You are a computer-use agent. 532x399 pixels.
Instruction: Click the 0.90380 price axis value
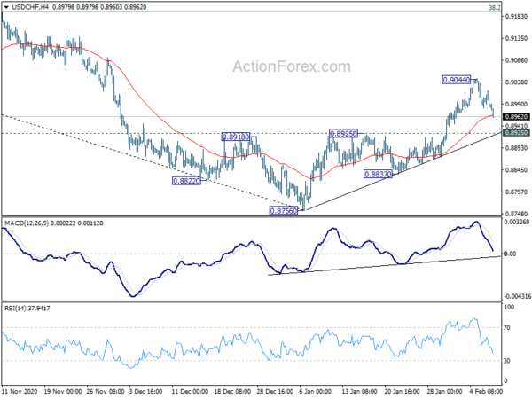516,82
